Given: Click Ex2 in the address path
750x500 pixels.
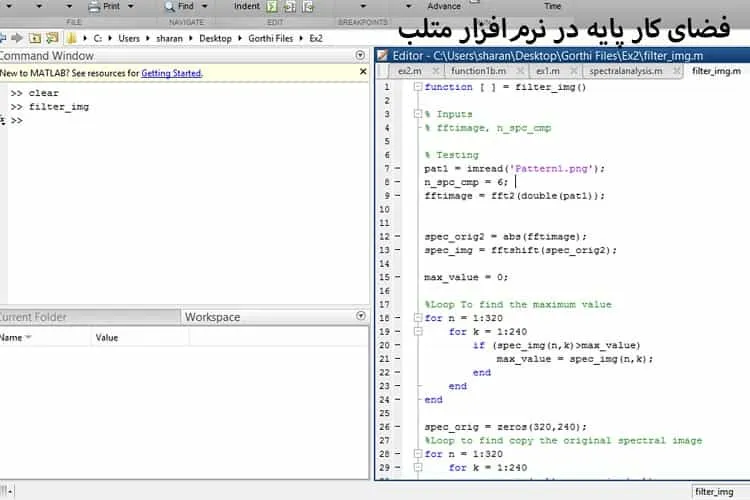Looking at the screenshot, I should coord(316,38).
